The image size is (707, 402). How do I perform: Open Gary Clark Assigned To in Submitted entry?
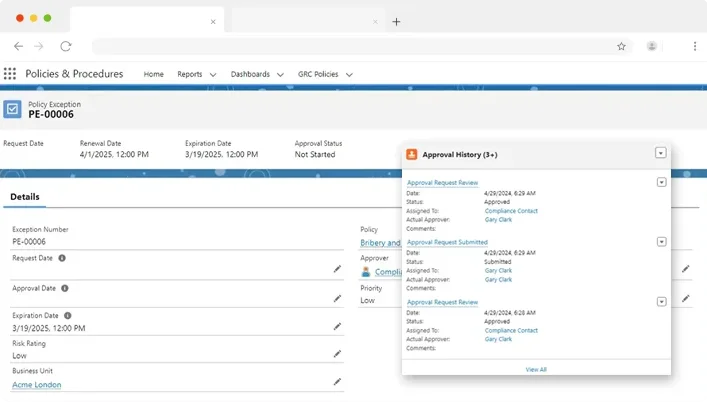(498, 270)
